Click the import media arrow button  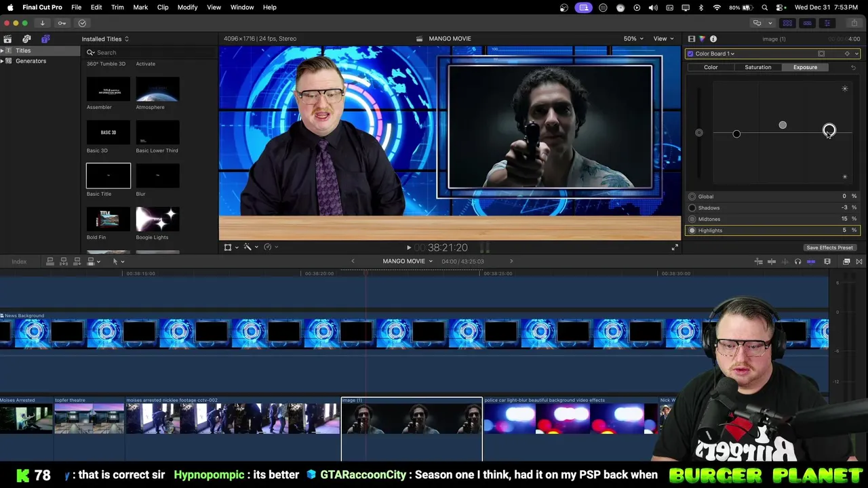point(42,23)
